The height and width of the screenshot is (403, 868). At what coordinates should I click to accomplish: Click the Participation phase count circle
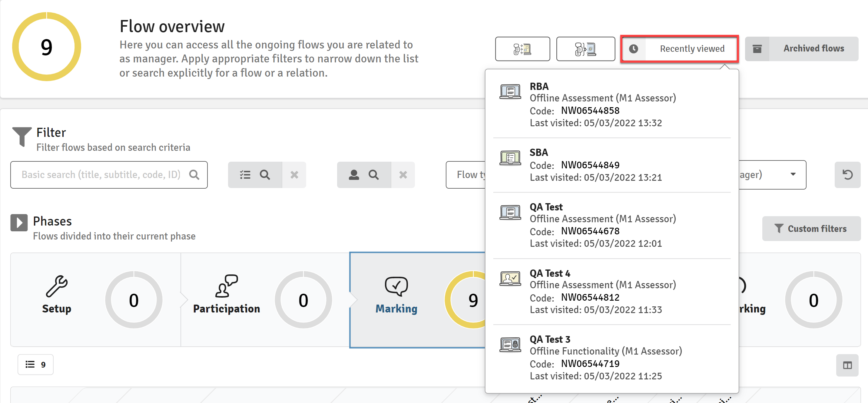click(x=303, y=299)
